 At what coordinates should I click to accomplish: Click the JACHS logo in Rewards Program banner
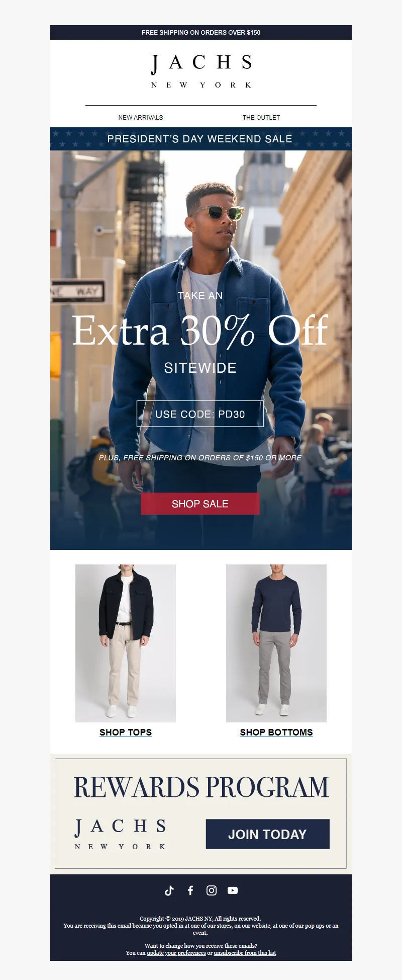click(120, 834)
